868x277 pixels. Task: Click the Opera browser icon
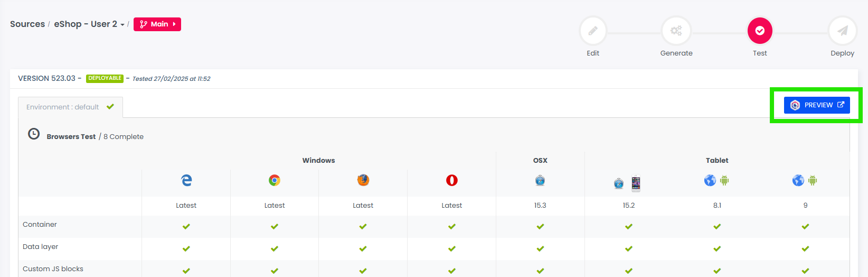(x=452, y=180)
